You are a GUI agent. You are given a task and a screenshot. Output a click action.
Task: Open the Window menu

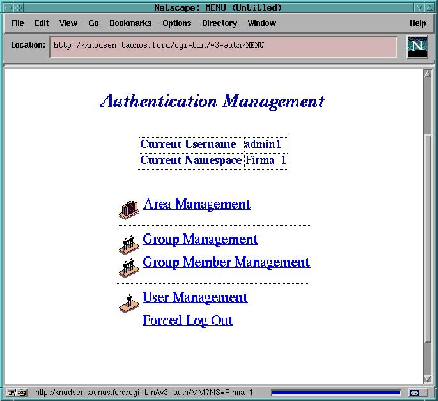[262, 23]
